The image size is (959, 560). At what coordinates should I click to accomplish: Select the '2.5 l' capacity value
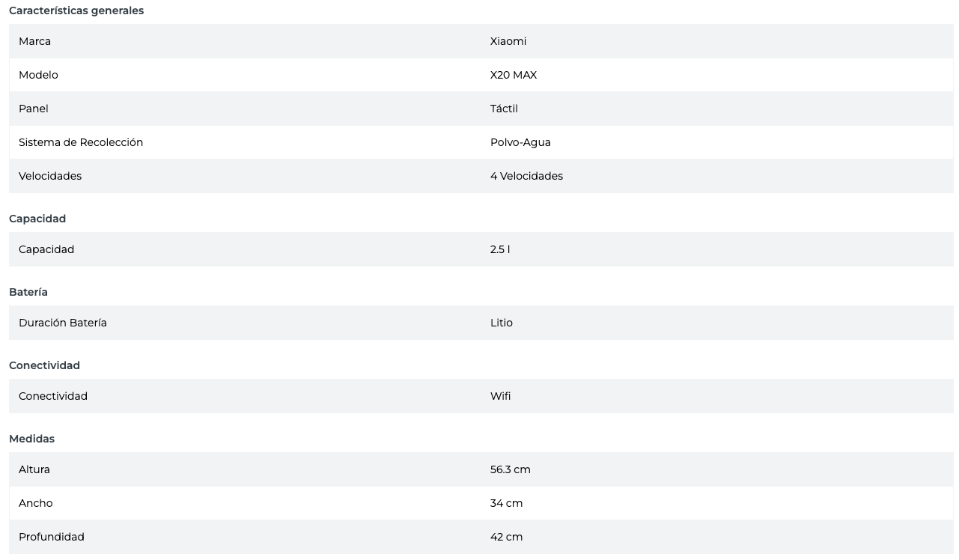pos(500,249)
